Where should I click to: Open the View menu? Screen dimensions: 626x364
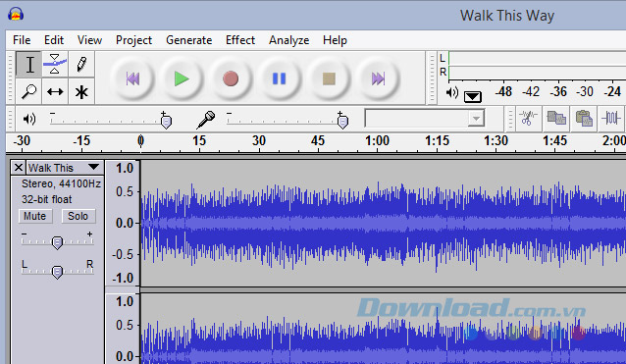coord(90,40)
